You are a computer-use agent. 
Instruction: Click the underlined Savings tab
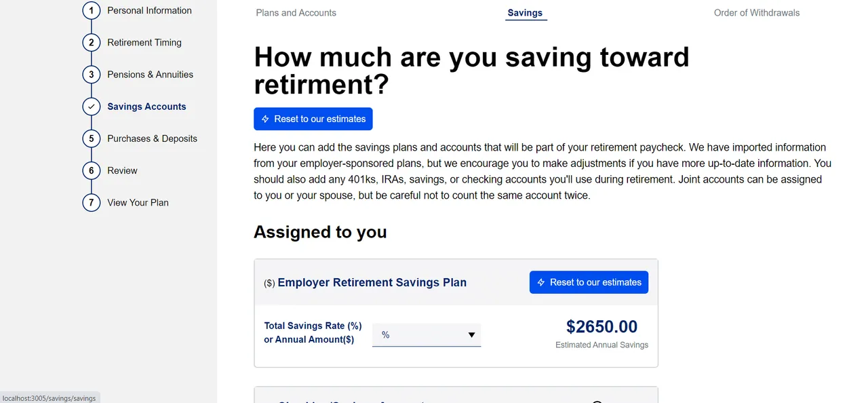pos(526,12)
